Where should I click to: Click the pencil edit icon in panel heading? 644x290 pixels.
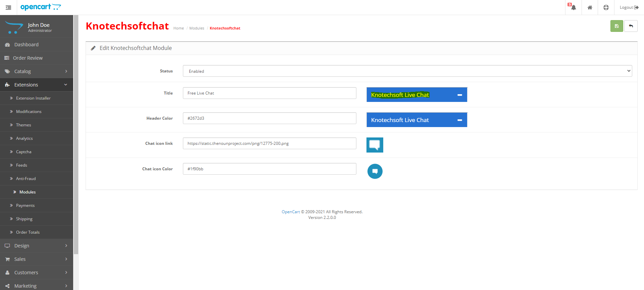tap(93, 48)
